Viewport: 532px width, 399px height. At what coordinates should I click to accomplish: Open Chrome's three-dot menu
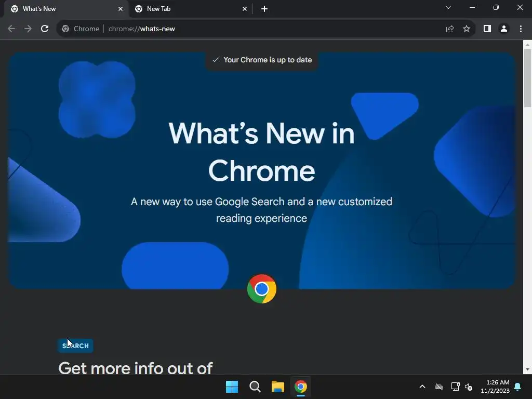521,29
